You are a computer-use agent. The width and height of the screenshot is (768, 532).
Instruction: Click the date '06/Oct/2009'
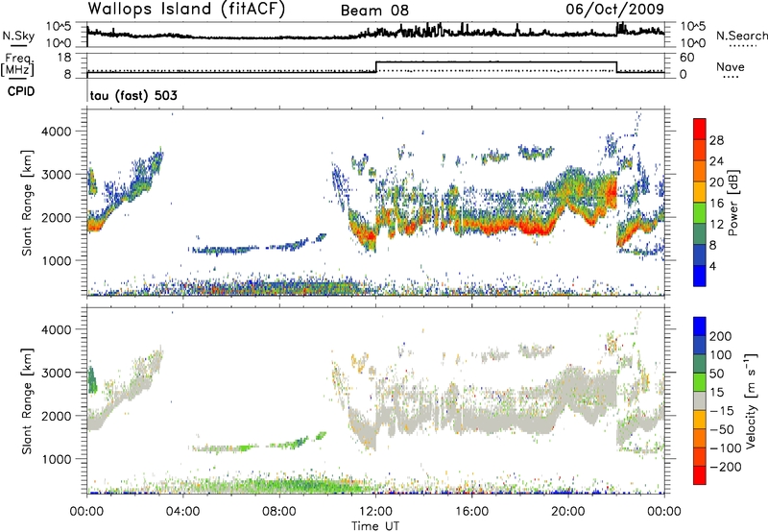(x=615, y=9)
